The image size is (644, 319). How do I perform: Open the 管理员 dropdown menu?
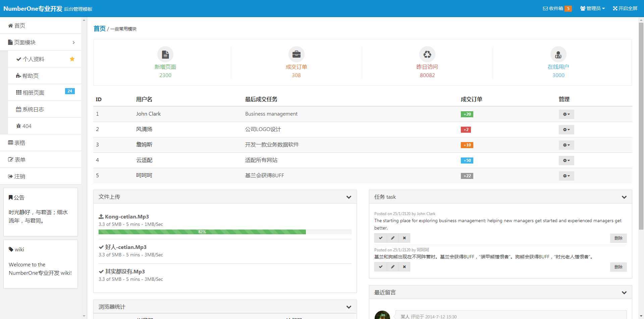(592, 8)
